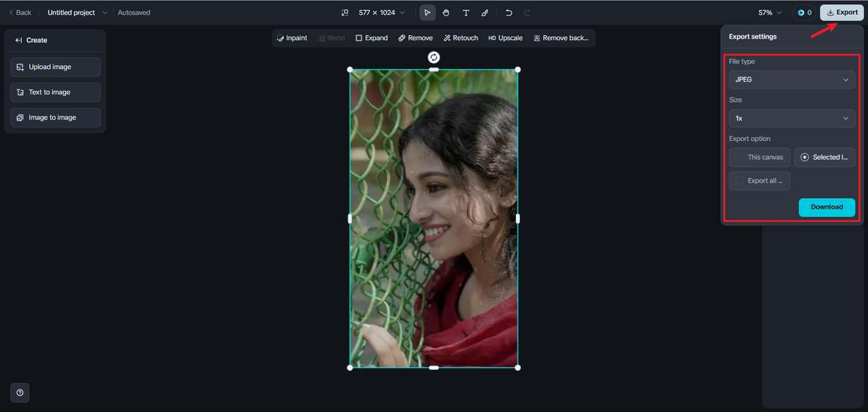
Task: Click the canvas resize icon
Action: tap(344, 12)
